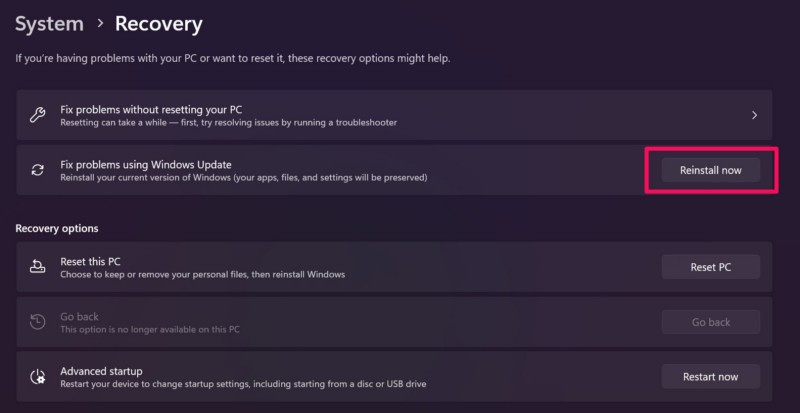The width and height of the screenshot is (800, 413).
Task: Expand the troubleshooter row using its right chevron
Action: point(754,115)
